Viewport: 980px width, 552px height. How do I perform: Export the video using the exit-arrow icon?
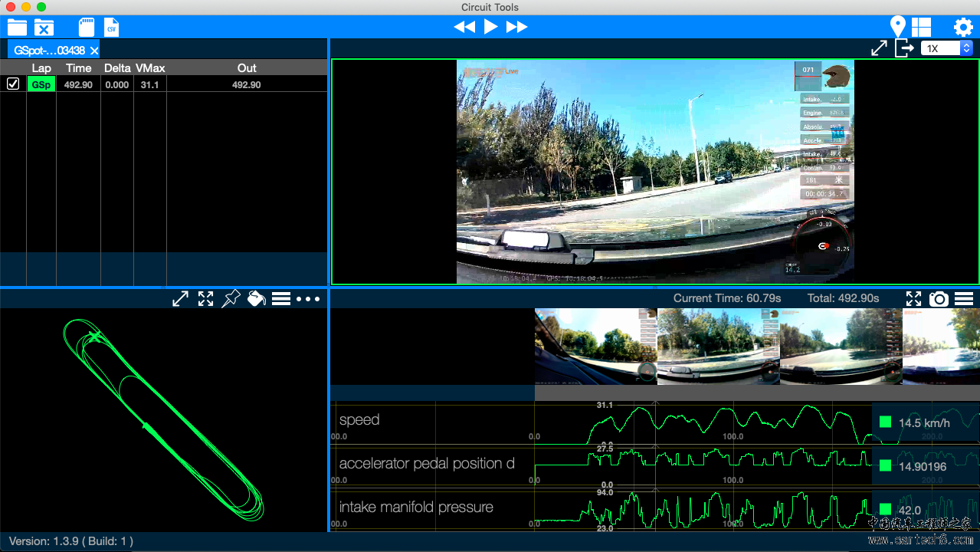(x=905, y=48)
